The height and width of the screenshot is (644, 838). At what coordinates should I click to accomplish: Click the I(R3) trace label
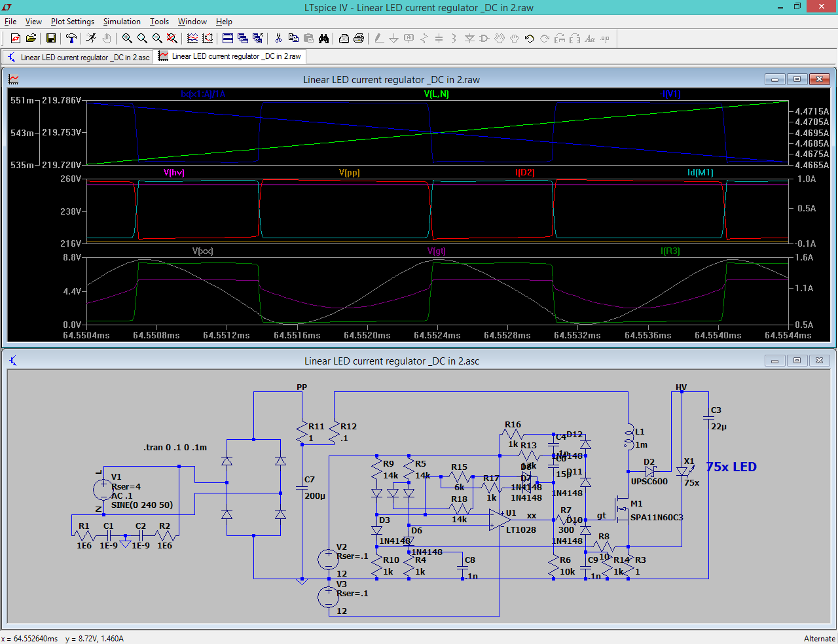click(670, 251)
